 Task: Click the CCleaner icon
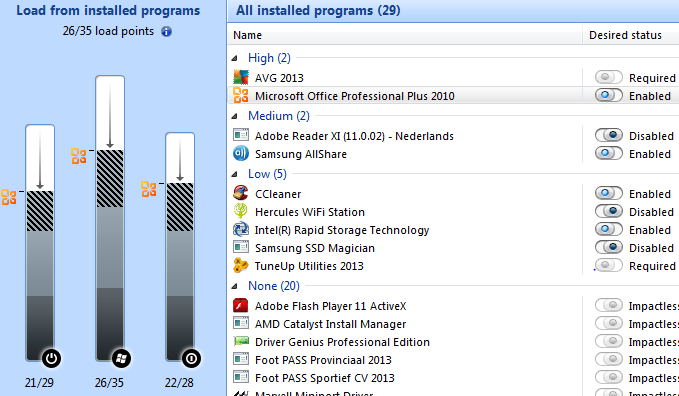(x=241, y=193)
